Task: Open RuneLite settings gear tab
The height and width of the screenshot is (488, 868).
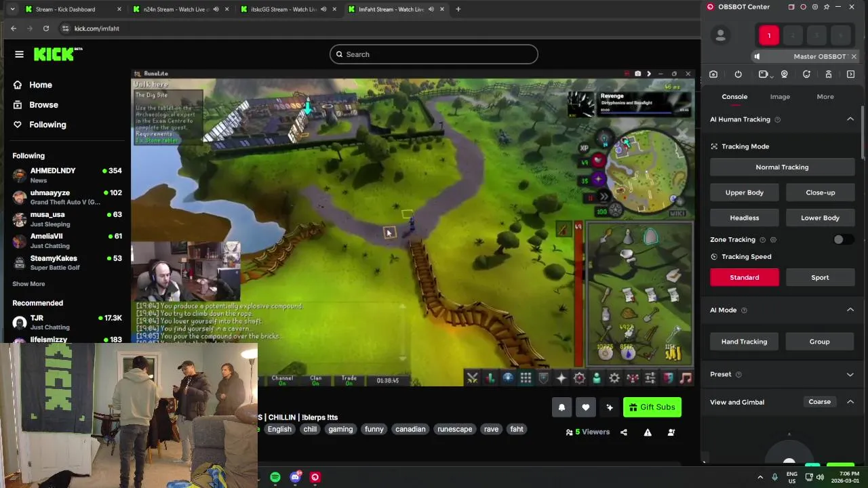Action: click(x=614, y=378)
